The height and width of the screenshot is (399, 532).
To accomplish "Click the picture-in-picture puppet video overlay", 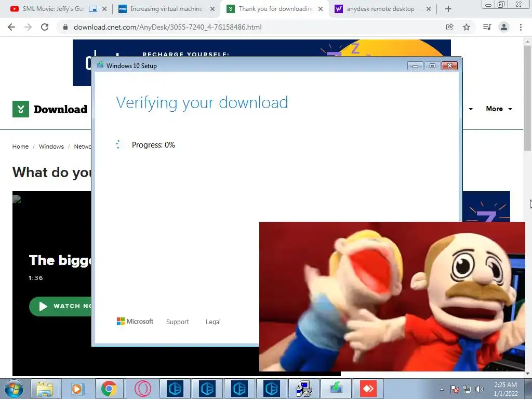I will [x=392, y=297].
